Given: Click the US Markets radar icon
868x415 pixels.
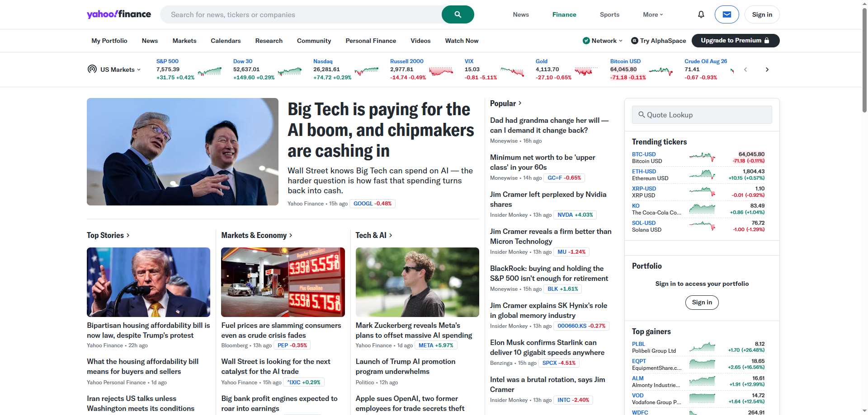Looking at the screenshot, I should (x=92, y=69).
